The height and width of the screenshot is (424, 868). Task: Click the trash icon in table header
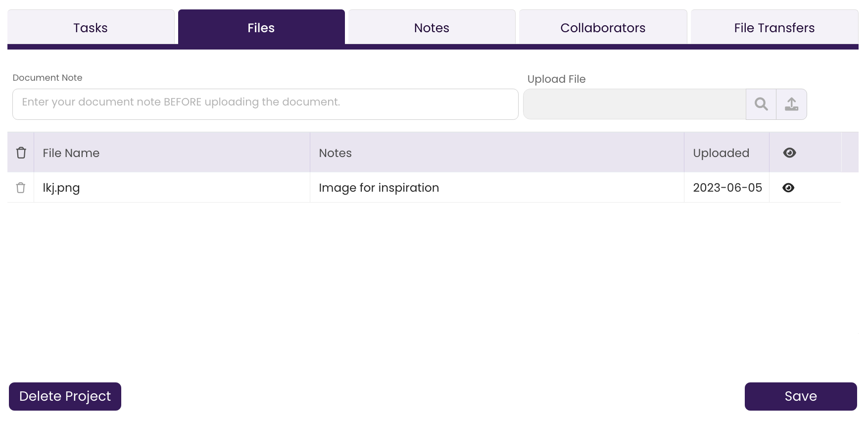(21, 153)
